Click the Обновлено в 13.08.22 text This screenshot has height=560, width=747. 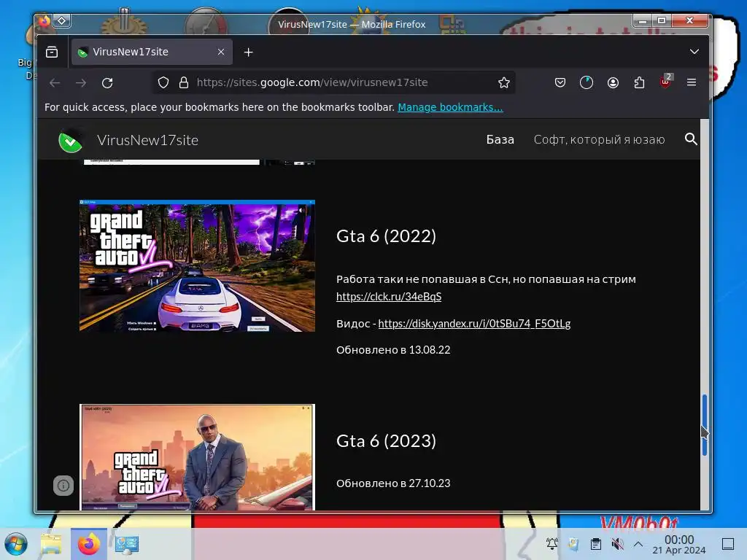point(393,350)
